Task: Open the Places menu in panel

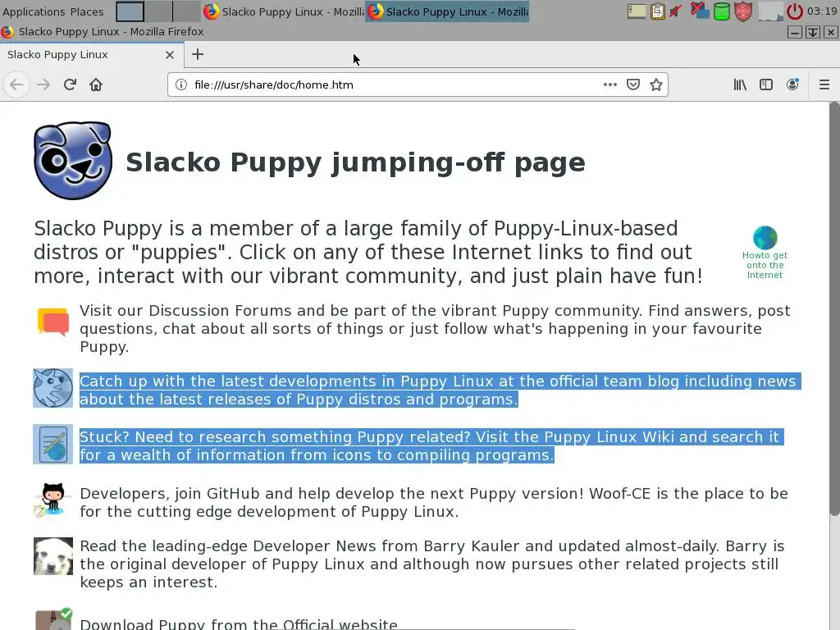Action: click(87, 11)
